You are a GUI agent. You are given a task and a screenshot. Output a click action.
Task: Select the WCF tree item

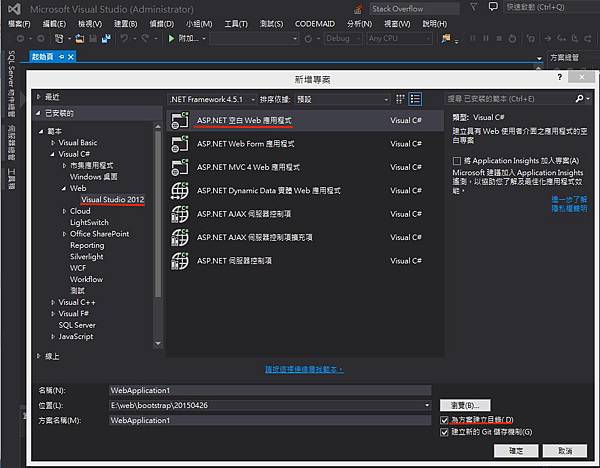click(78, 268)
